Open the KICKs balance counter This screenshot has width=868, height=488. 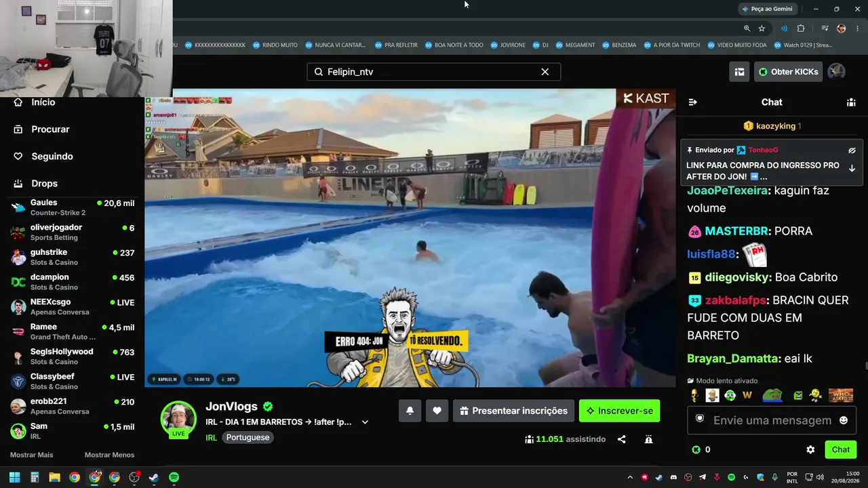pos(701,449)
